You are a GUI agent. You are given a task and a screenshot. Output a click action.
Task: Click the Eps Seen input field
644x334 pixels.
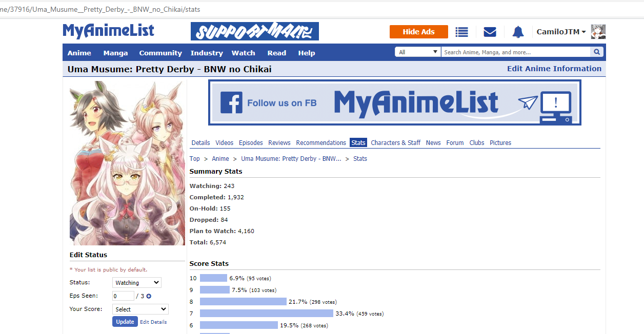coord(123,296)
